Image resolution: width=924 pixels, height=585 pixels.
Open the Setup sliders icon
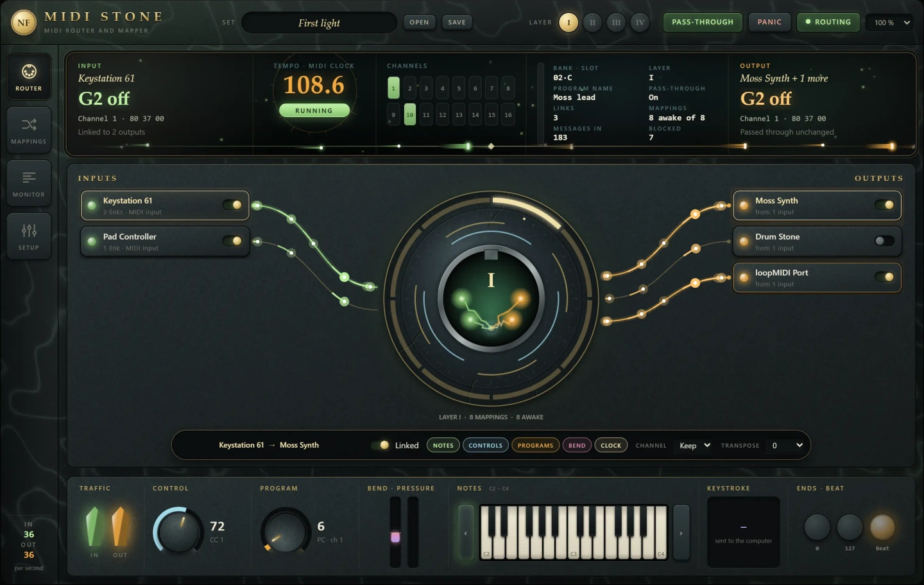(x=29, y=231)
